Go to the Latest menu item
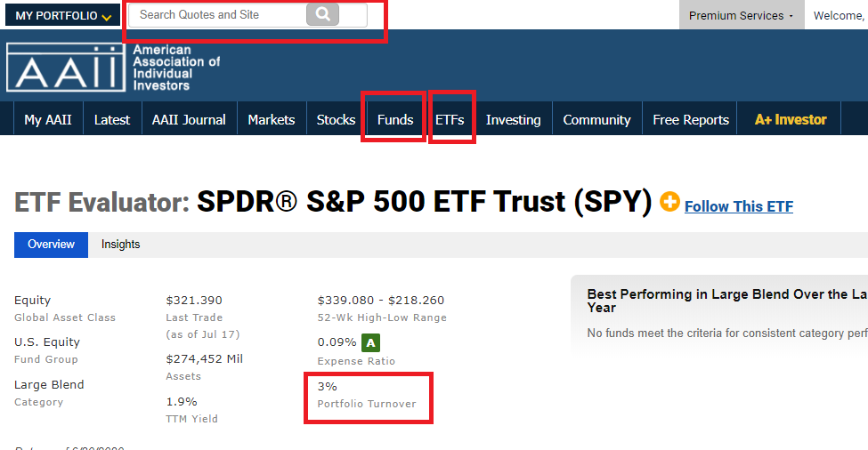The image size is (868, 450). 112,119
